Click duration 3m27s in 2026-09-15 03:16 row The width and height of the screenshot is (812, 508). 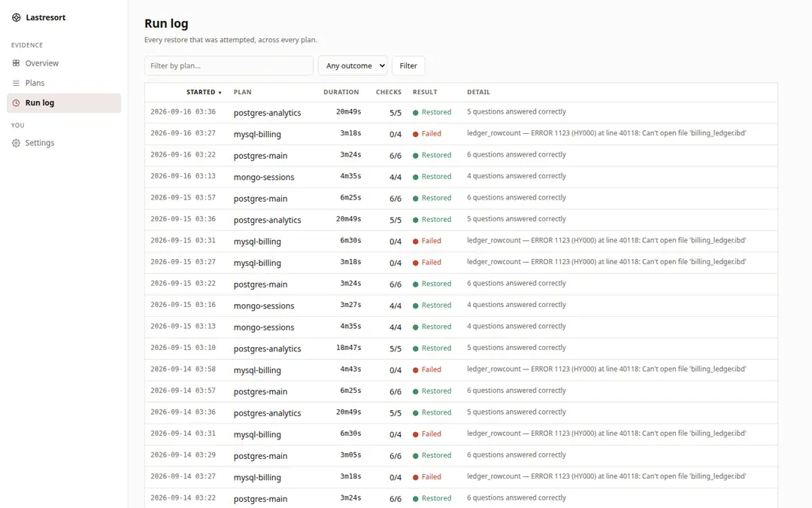pyautogui.click(x=350, y=305)
